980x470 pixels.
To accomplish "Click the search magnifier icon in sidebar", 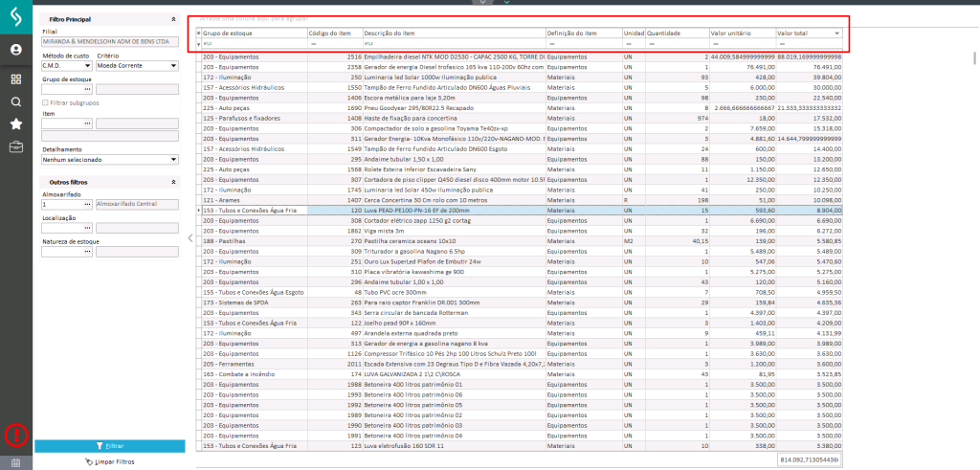I will coord(16,101).
